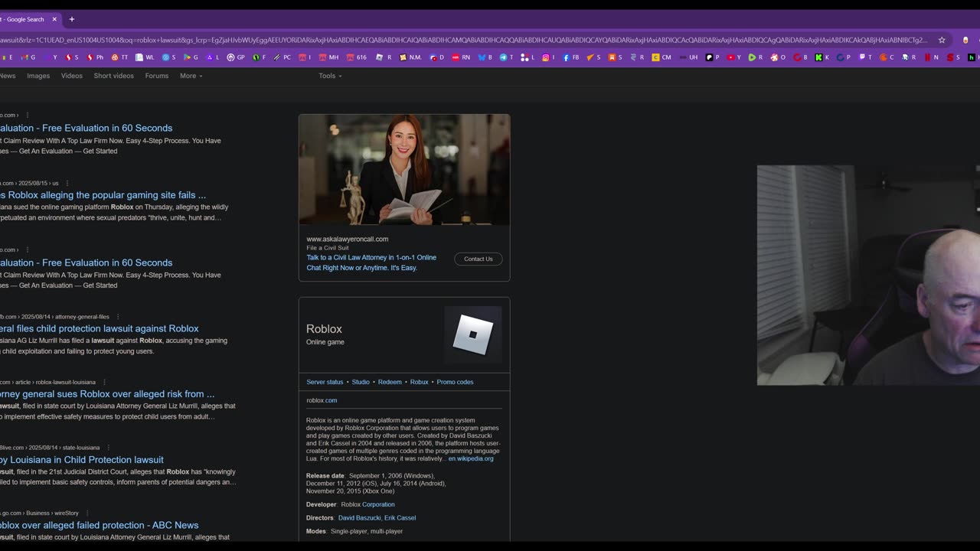Open the Server status link
This screenshot has height=551, width=980.
pos(325,382)
